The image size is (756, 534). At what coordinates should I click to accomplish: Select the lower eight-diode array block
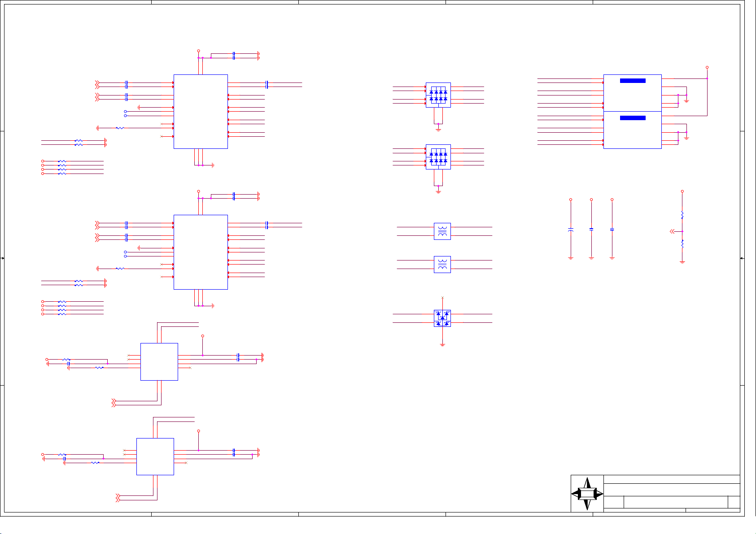[438, 157]
